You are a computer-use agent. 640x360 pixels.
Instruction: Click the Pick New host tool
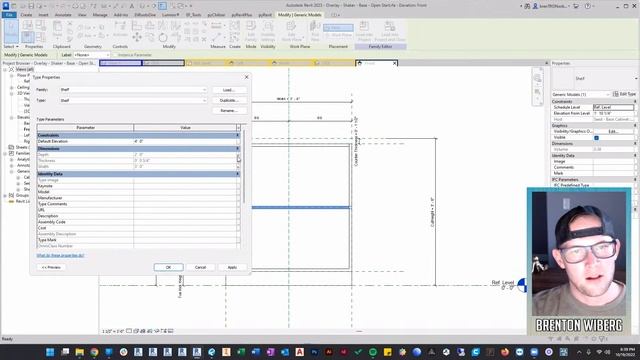coord(315,31)
